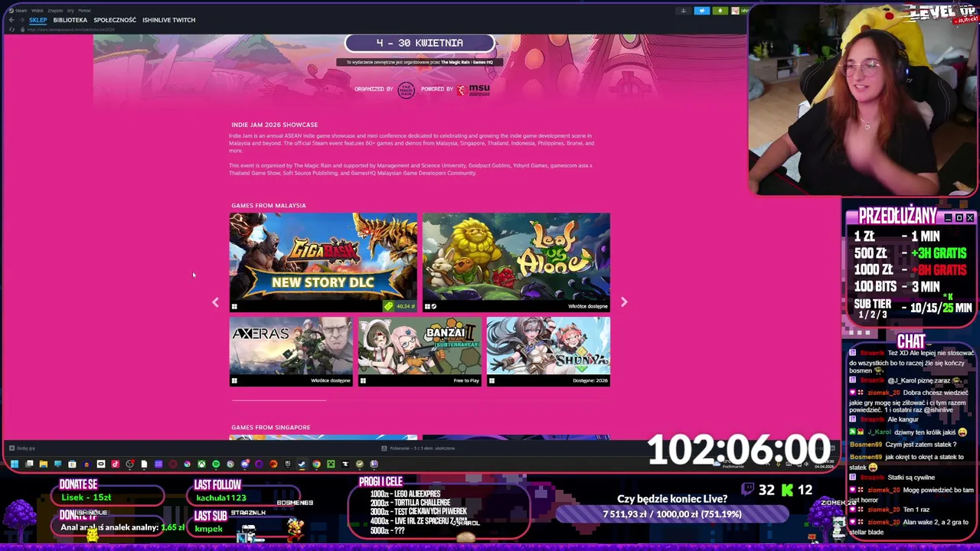Open Discord from the taskbar
This screenshot has width=980, height=551.
pyautogui.click(x=245, y=464)
